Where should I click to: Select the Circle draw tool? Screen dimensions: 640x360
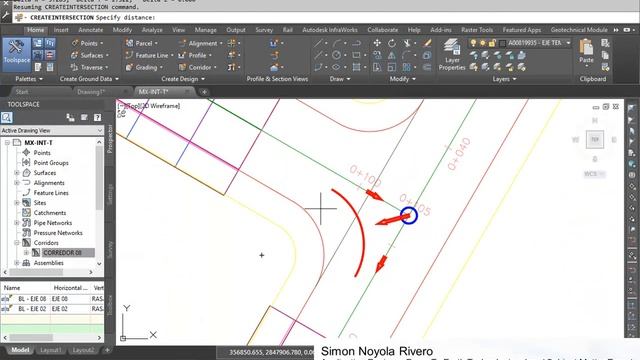click(x=336, y=55)
